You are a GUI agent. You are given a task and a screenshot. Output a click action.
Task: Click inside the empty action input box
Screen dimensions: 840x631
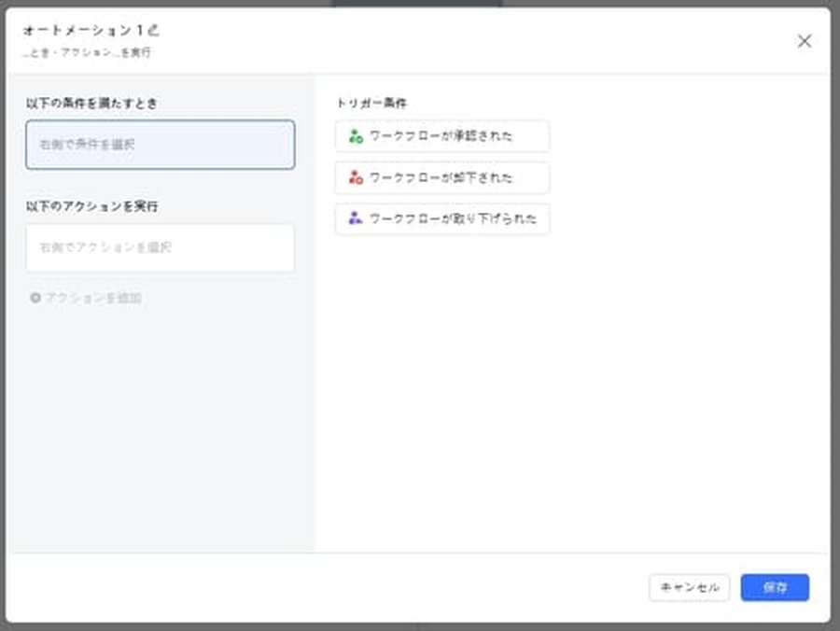pos(160,248)
